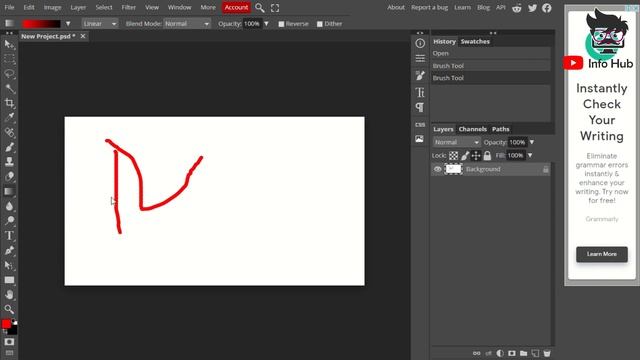640x360 pixels.
Task: Toggle lock position icon
Action: click(476, 156)
